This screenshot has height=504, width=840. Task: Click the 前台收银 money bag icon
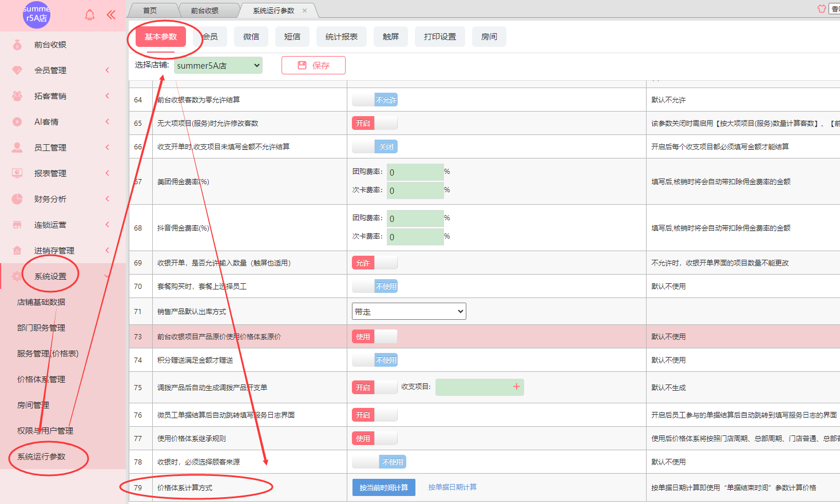click(17, 45)
